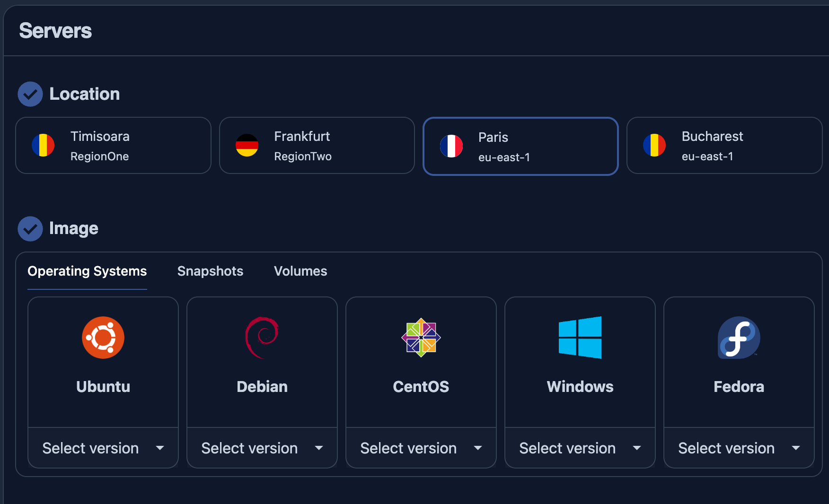Expand the Windows Select version menu
This screenshot has height=504, width=829.
click(580, 448)
